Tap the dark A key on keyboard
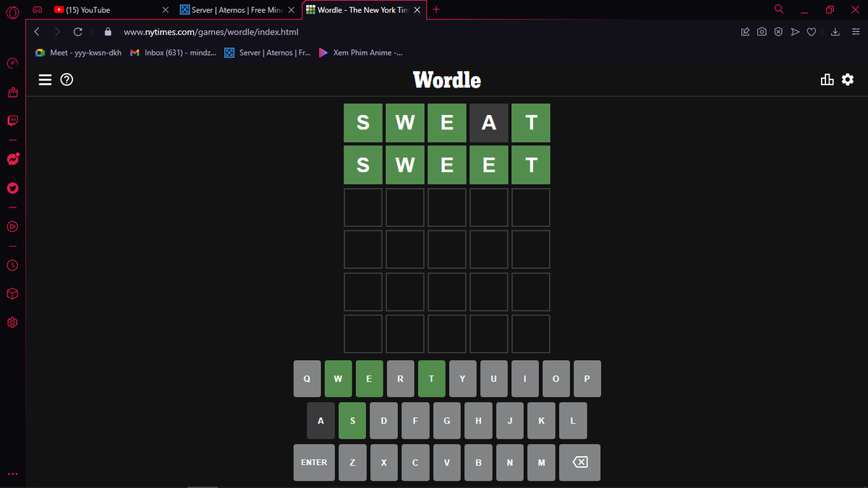Viewport: 868px width, 488px height. (320, 421)
